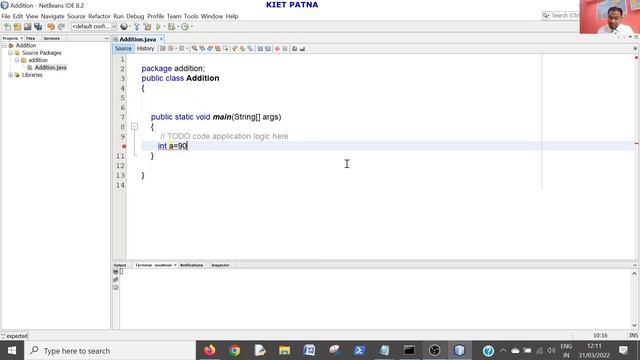640x360 pixels.
Task: Click the Build Project hammer icon
Action: [137, 27]
